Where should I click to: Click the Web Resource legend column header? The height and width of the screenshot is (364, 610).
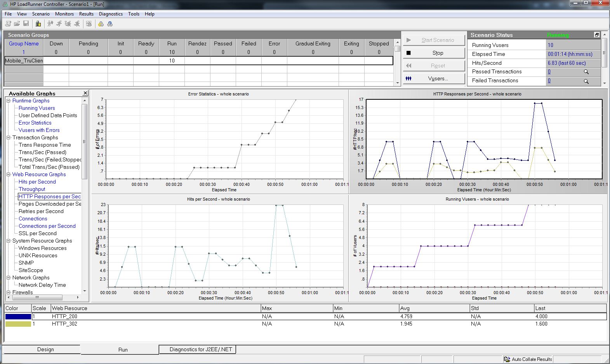pos(156,308)
